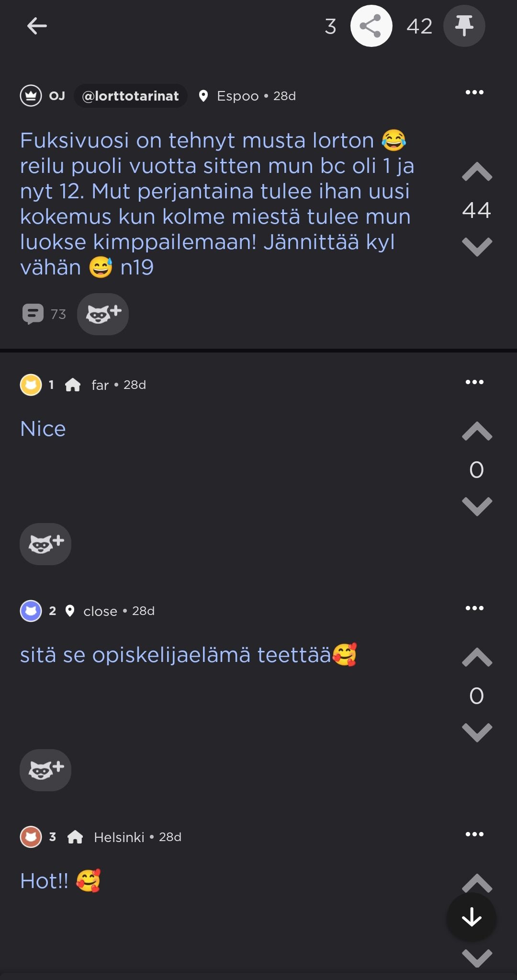Open the @lorttotarinat channel

tap(130, 96)
